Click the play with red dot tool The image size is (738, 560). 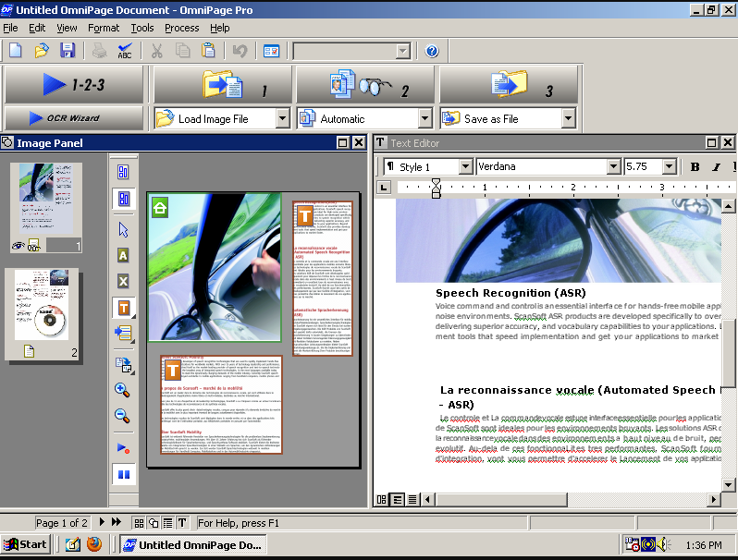pos(123,448)
